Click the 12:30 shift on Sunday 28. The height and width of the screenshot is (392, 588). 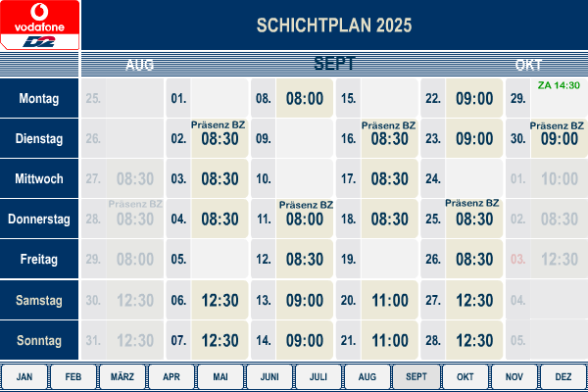(474, 340)
